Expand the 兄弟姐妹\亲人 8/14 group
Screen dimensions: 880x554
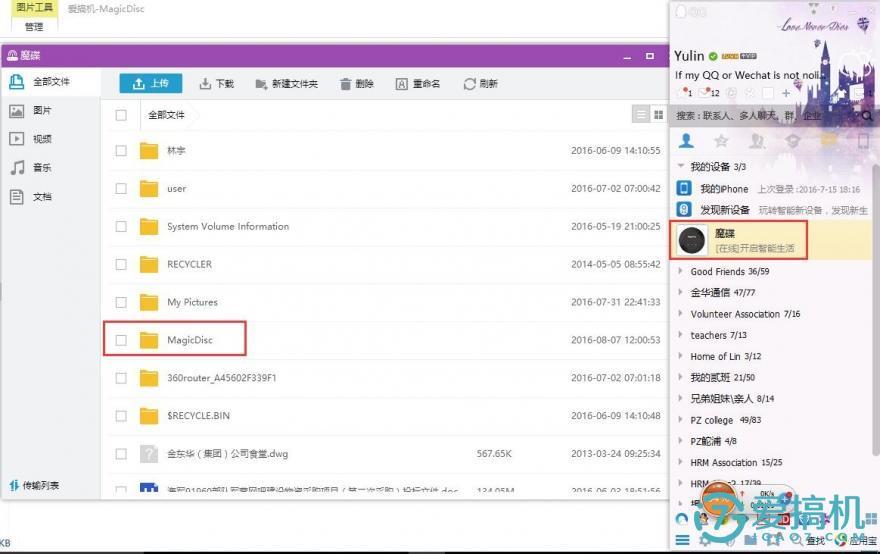(680, 399)
